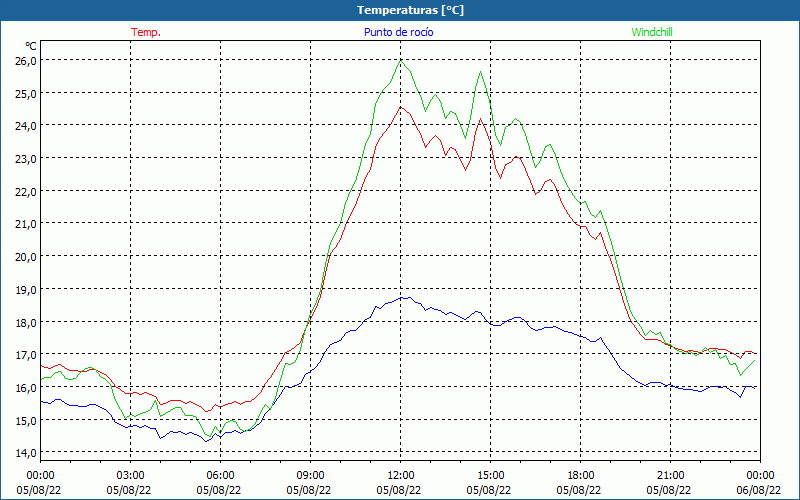Click the 03:00 time axis label

[131, 475]
